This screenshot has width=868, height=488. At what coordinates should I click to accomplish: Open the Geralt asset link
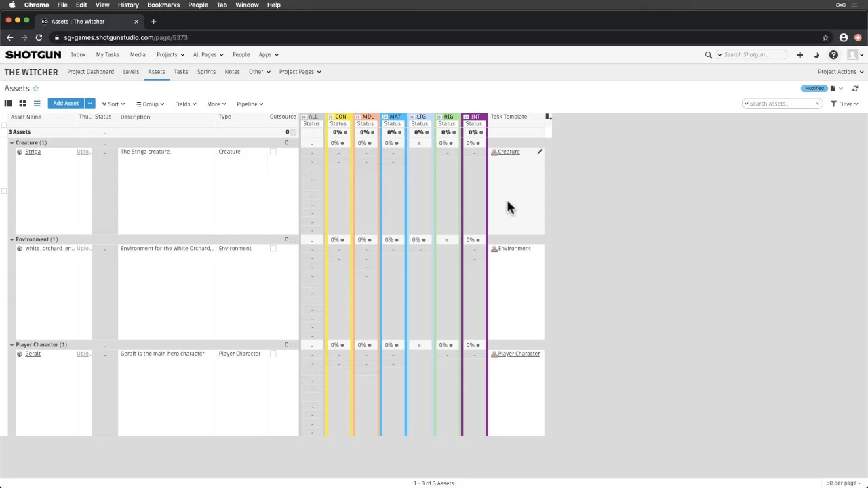[x=33, y=354]
